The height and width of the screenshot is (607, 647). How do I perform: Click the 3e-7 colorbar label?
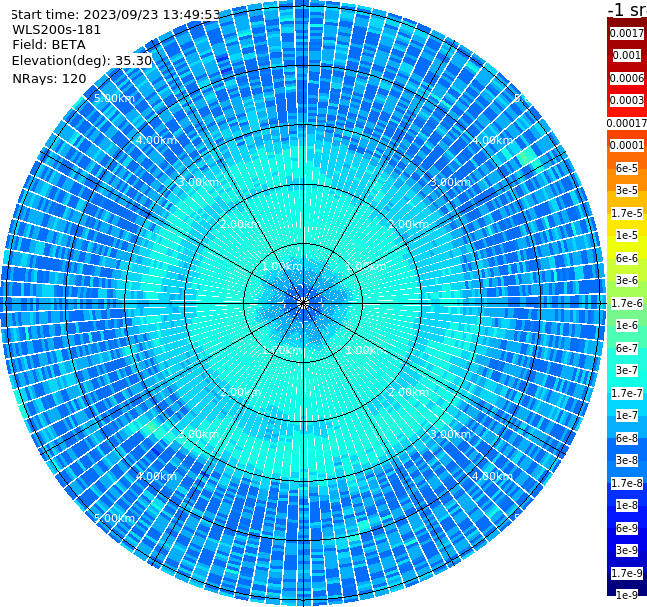click(627, 370)
